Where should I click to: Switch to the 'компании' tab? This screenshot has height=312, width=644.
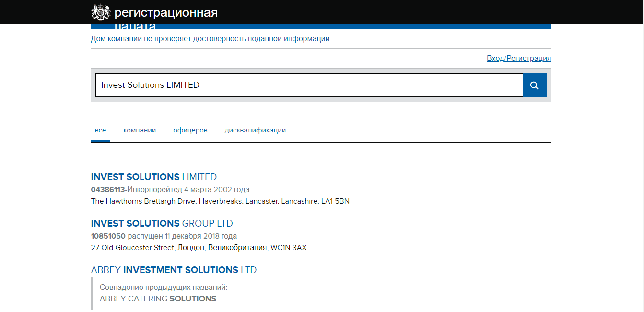click(140, 131)
